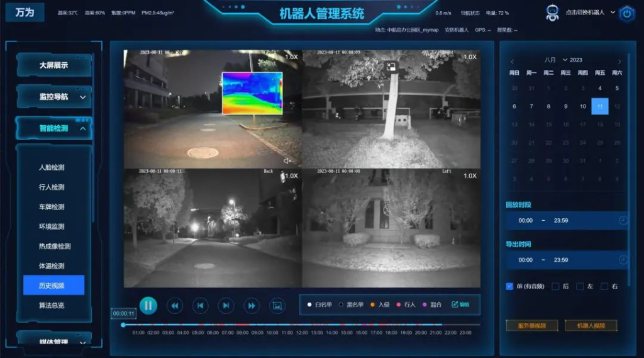
Task: Pause the video playback
Action: [148, 306]
